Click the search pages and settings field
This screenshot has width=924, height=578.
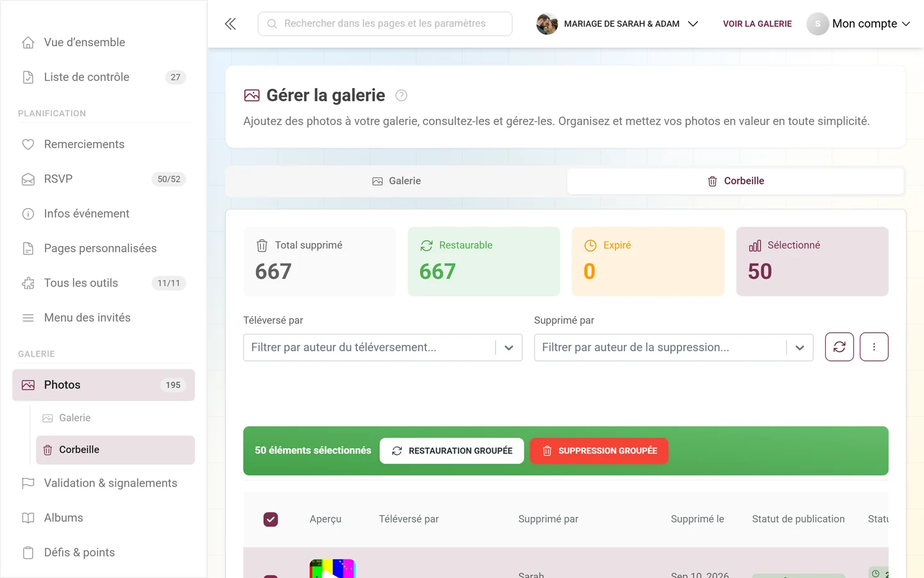[x=385, y=24]
